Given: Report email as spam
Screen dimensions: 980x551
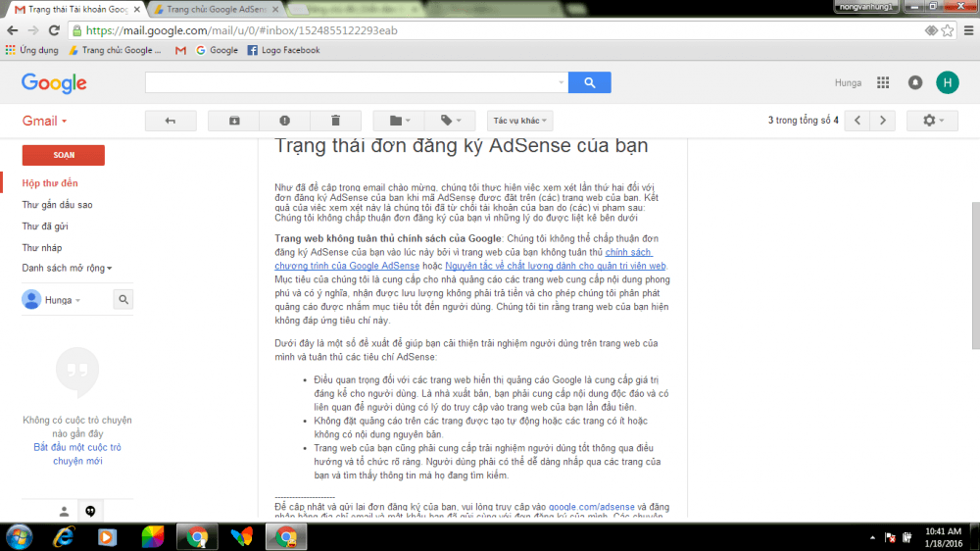Looking at the screenshot, I should coord(284,121).
